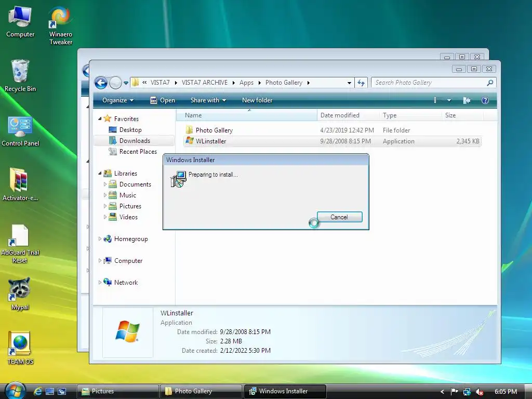Select Desktop under Favorites

pyautogui.click(x=130, y=129)
